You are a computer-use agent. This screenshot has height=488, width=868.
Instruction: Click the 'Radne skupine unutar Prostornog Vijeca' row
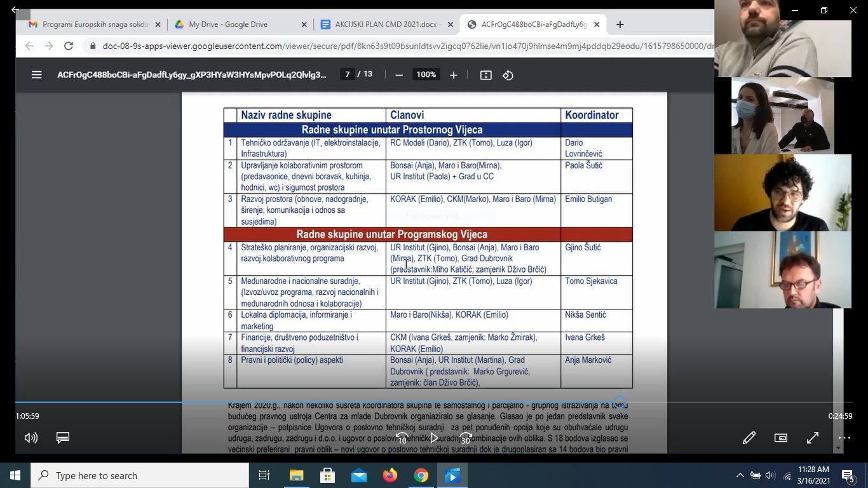(392, 130)
